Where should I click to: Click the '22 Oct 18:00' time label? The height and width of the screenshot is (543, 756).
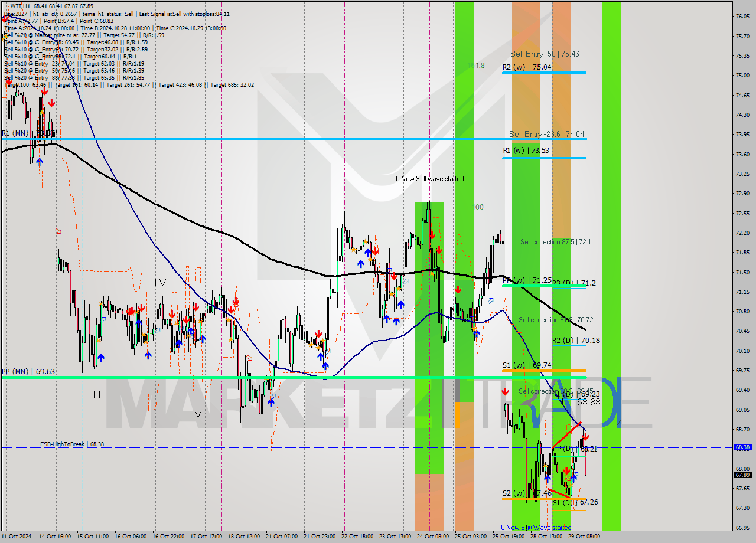pyautogui.click(x=357, y=537)
